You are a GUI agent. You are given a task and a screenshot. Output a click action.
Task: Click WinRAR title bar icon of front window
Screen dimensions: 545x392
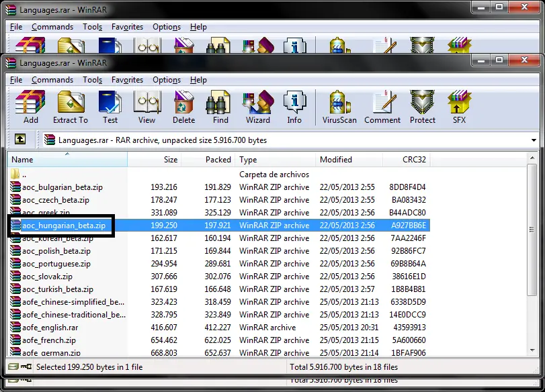[11, 63]
